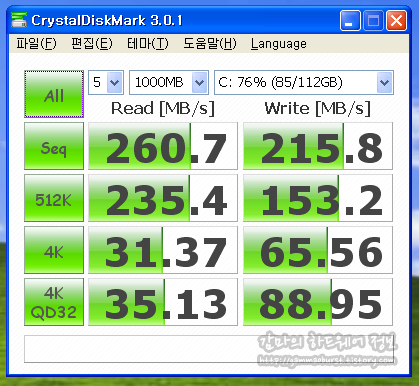
Task: Expand the 1000MB test size dropdown
Action: (x=199, y=82)
